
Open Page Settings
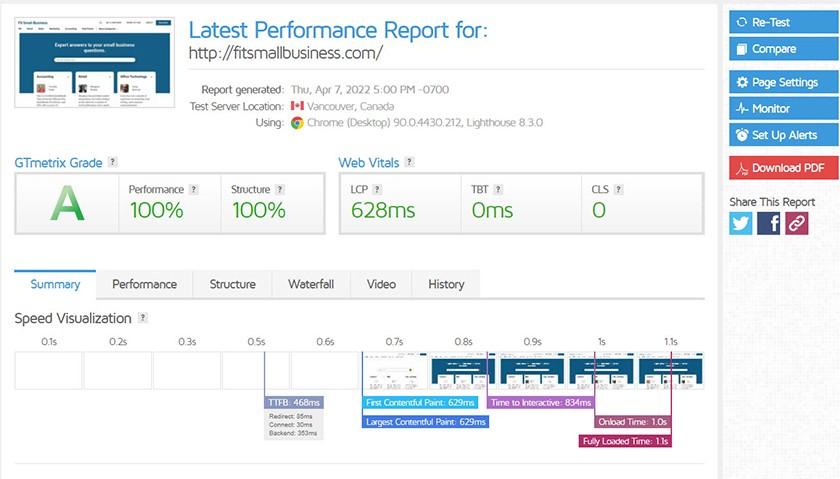click(784, 82)
